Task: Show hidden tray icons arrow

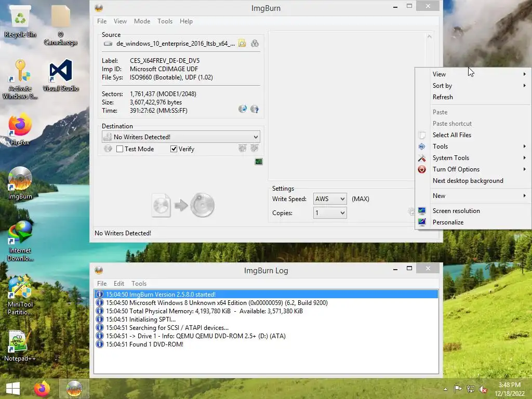Action: (445, 389)
